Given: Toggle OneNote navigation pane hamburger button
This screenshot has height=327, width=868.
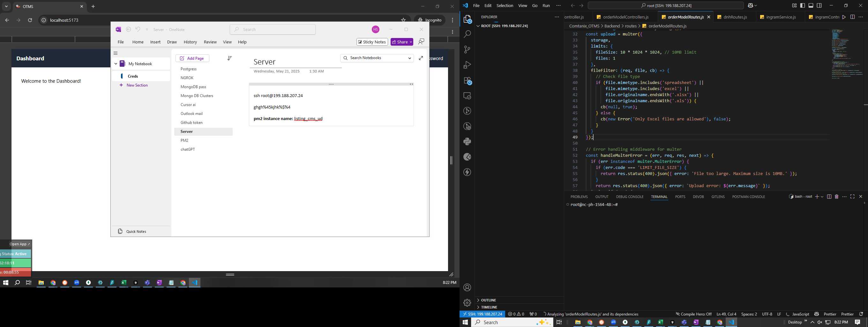Looking at the screenshot, I should 116,53.
